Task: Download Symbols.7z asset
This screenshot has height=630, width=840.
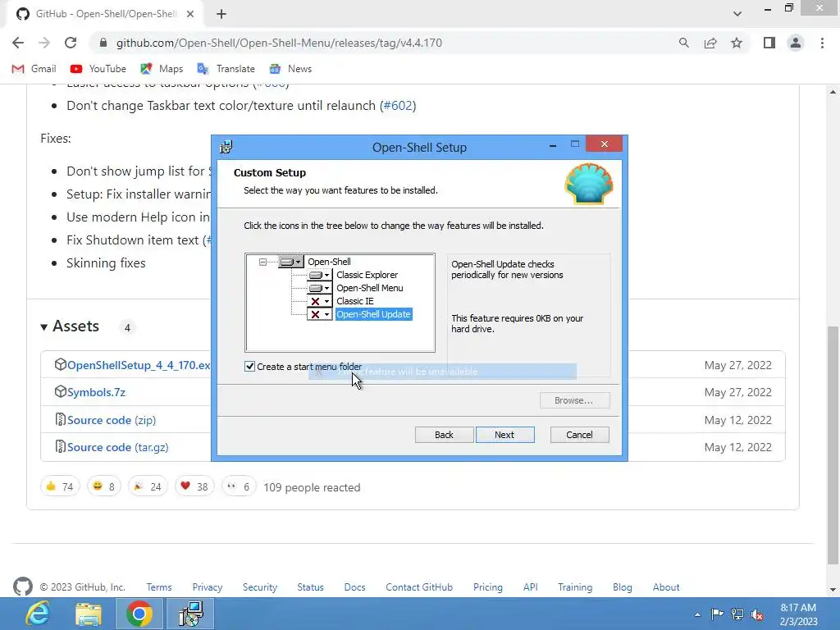Action: [x=97, y=392]
